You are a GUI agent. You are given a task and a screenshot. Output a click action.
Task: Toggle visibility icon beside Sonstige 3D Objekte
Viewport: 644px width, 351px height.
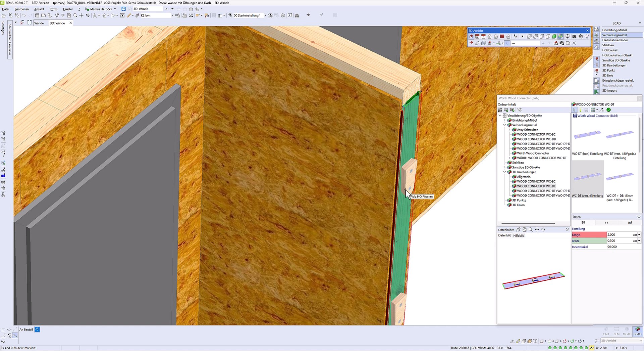[x=596, y=60]
